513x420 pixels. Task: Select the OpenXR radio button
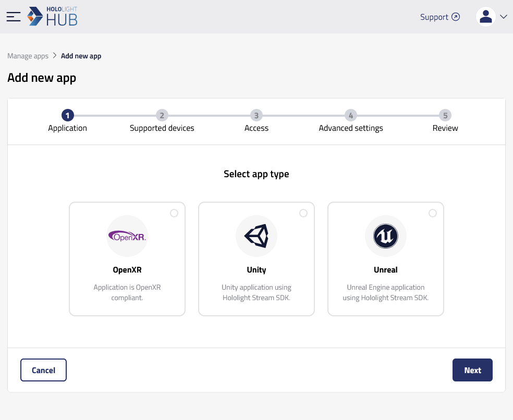[174, 213]
